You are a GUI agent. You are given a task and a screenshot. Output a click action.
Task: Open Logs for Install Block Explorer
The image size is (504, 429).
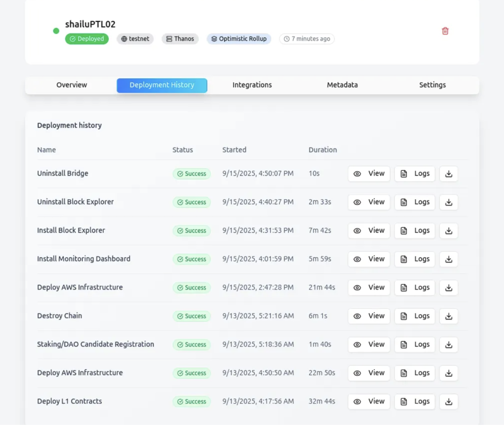415,231
